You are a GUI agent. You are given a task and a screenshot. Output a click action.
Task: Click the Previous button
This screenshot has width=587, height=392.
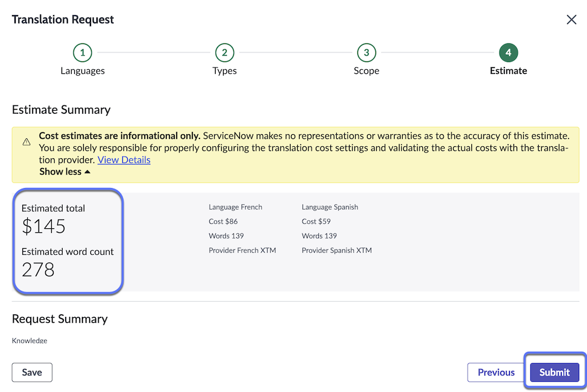[496, 372]
